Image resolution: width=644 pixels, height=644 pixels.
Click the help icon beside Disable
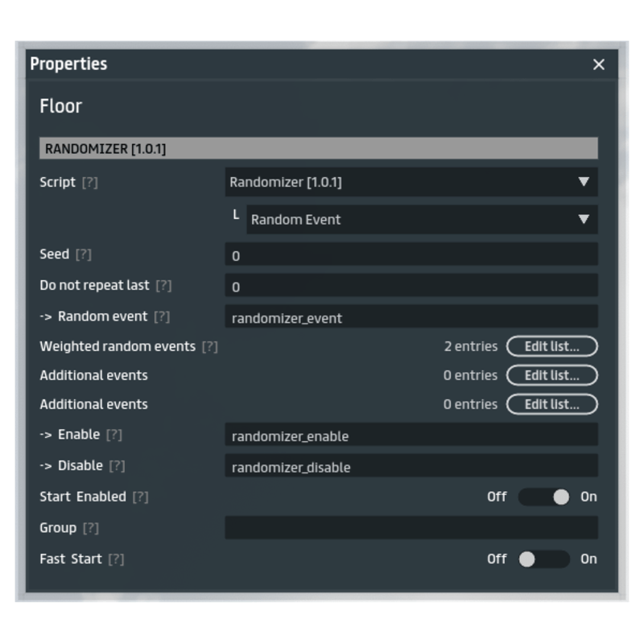pyautogui.click(x=117, y=466)
